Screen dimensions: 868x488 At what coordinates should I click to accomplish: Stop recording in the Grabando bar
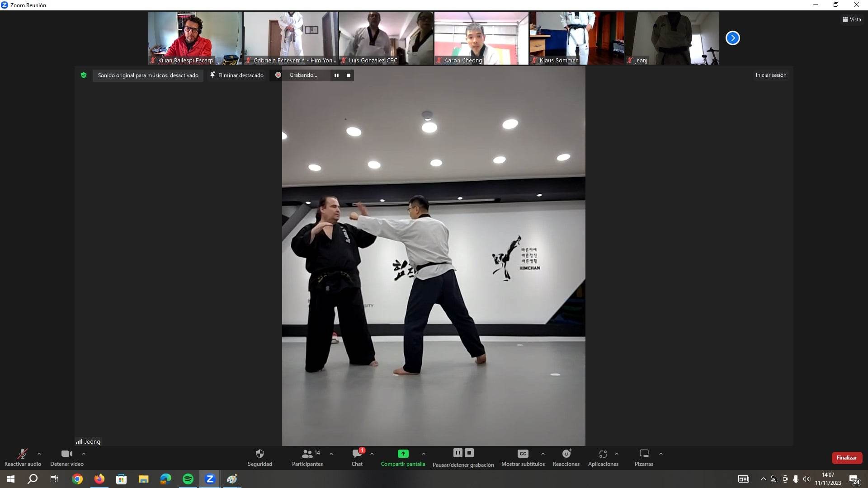click(349, 75)
